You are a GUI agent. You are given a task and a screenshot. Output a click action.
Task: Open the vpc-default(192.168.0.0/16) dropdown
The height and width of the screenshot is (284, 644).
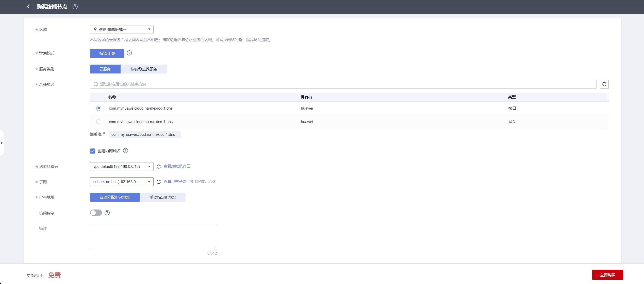click(x=122, y=167)
